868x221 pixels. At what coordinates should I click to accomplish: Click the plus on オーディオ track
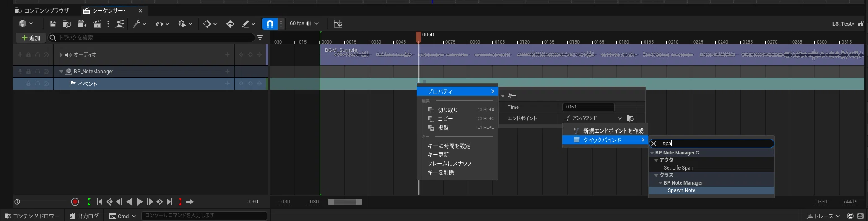(x=227, y=54)
